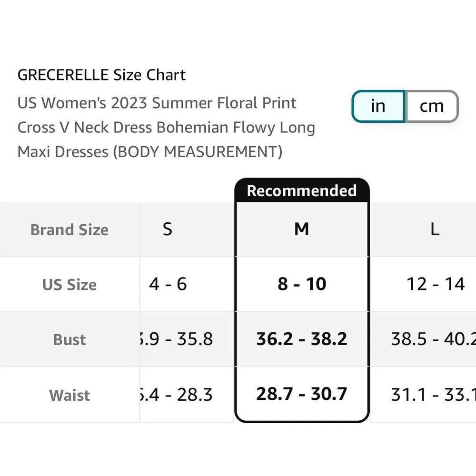
Task: Click the waist measurement for size S
Action: point(177,394)
